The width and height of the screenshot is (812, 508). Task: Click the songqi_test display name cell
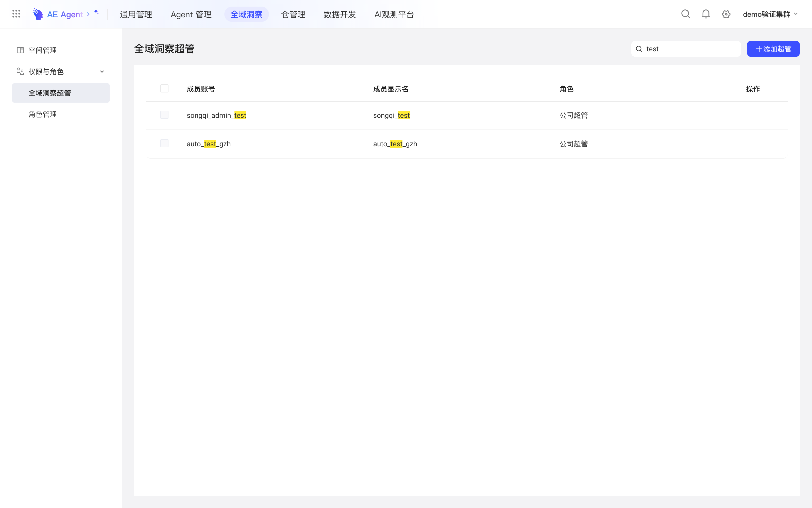[x=392, y=115]
